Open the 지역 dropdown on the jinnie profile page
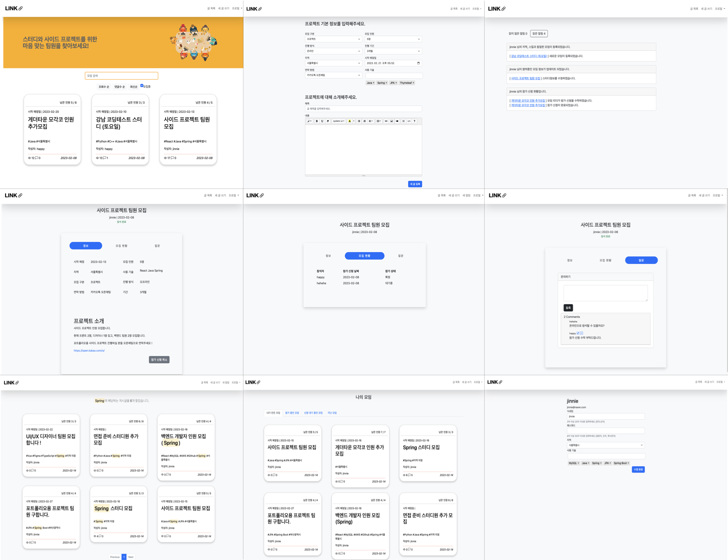The height and width of the screenshot is (560, 728). (x=606, y=445)
